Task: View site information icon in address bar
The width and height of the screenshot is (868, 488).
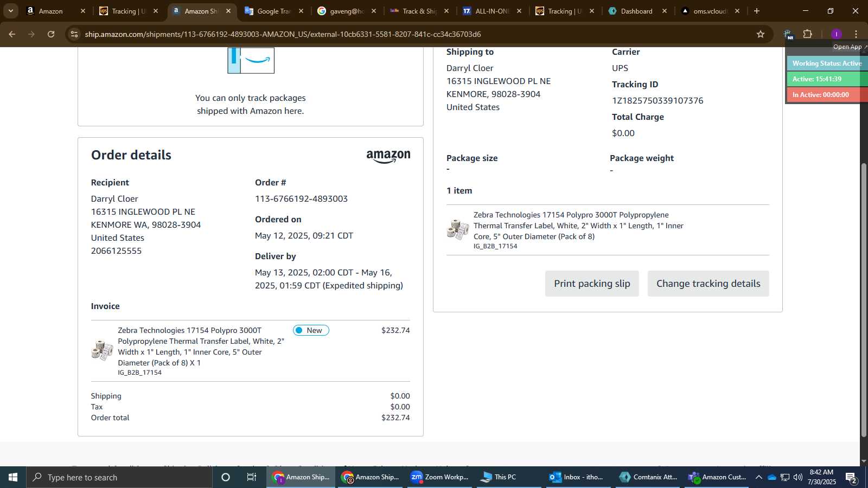Action: tap(74, 34)
